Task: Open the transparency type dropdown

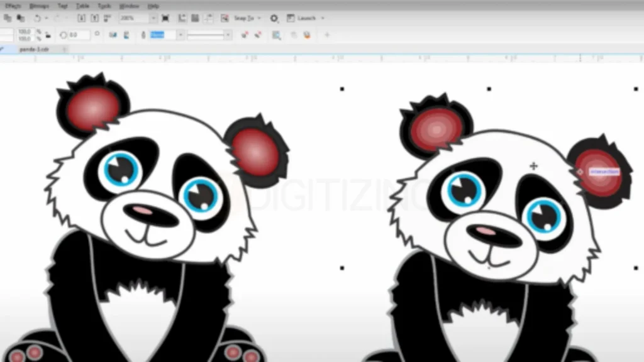Action: [180, 35]
